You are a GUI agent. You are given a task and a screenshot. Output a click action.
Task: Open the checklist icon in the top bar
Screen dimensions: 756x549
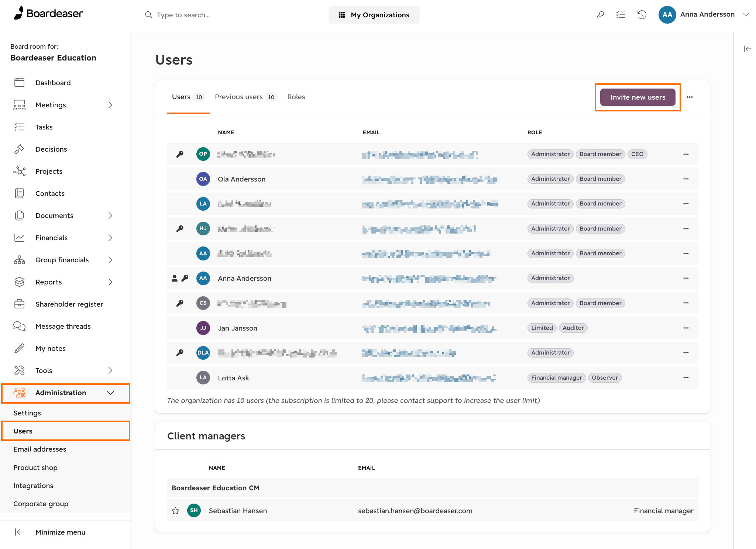point(621,15)
